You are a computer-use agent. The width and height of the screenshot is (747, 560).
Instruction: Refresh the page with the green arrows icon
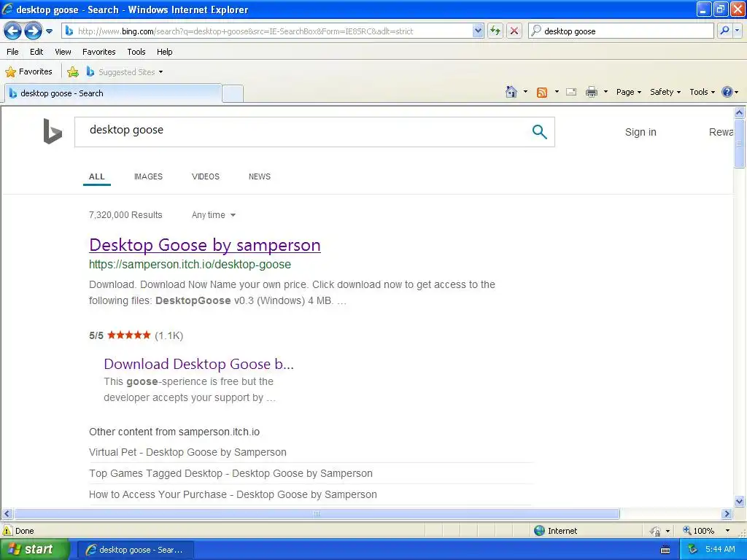tap(495, 31)
